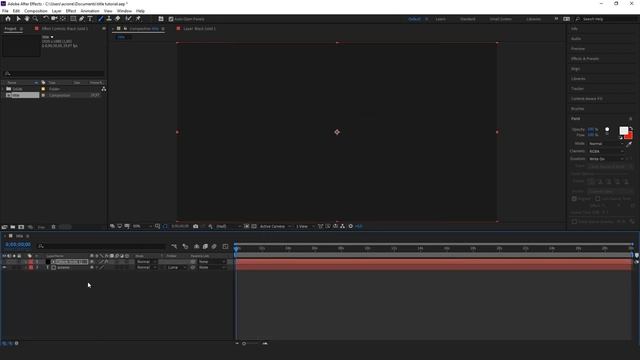This screenshot has width=640, height=360.
Task: Click the Home icon in the toolbar
Action: coord(8,19)
